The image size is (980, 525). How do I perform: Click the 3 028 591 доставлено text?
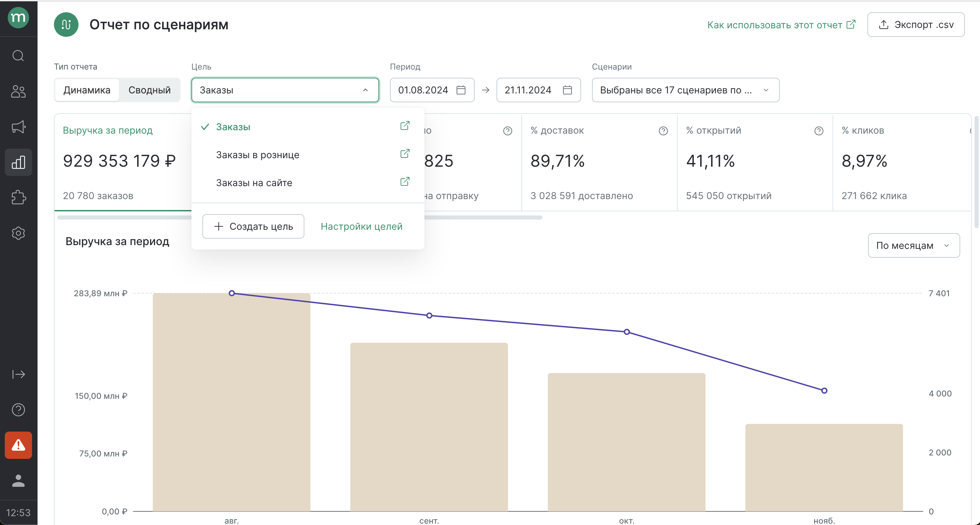581,196
